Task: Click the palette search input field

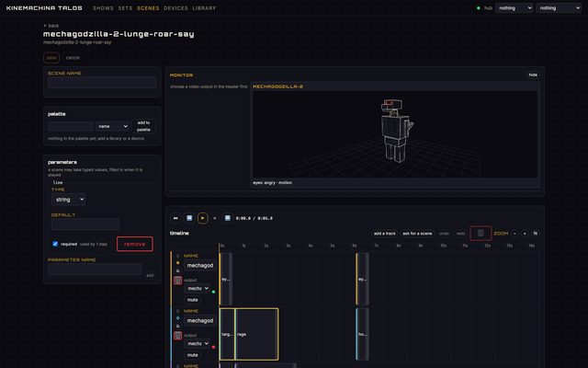Action: coord(71,127)
